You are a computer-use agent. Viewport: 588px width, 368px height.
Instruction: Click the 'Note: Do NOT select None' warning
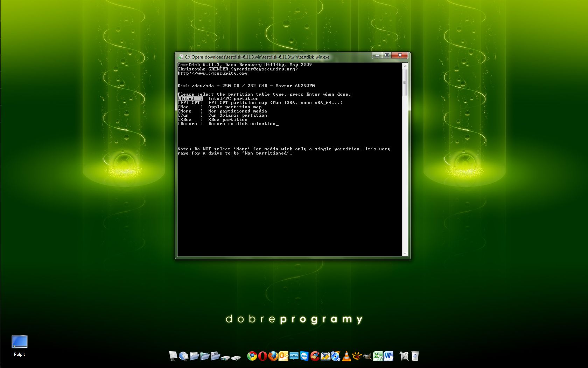(284, 151)
